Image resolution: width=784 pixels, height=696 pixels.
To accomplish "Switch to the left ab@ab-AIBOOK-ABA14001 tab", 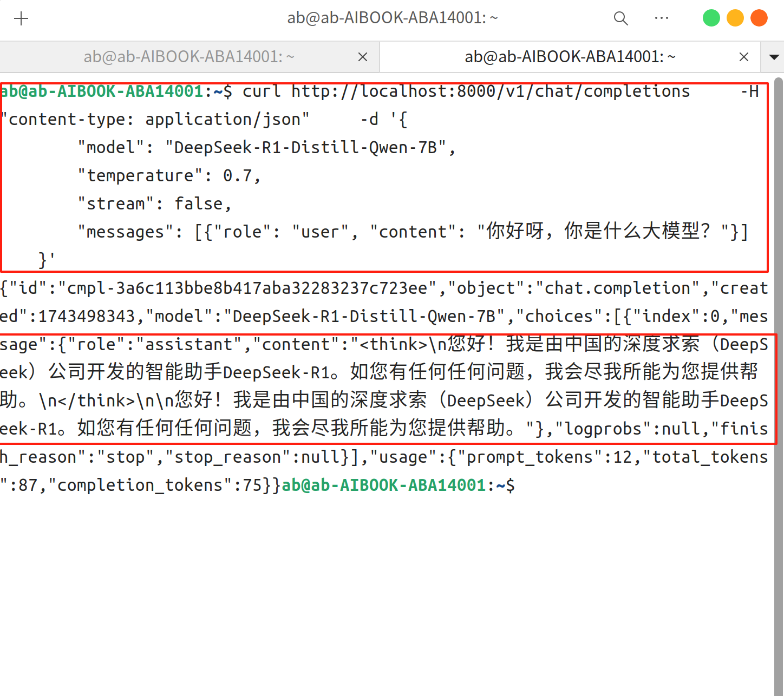I will pyautogui.click(x=188, y=57).
